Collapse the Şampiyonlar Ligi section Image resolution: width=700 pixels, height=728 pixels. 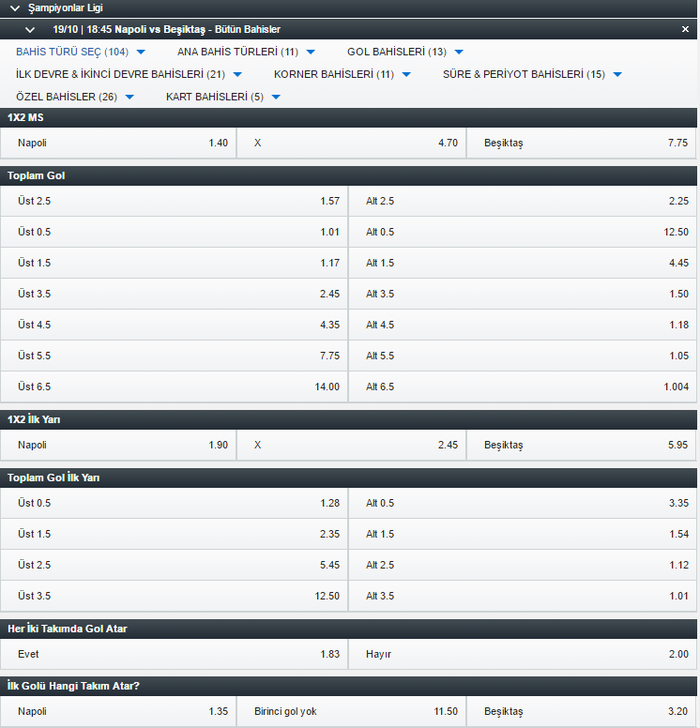tap(14, 8)
